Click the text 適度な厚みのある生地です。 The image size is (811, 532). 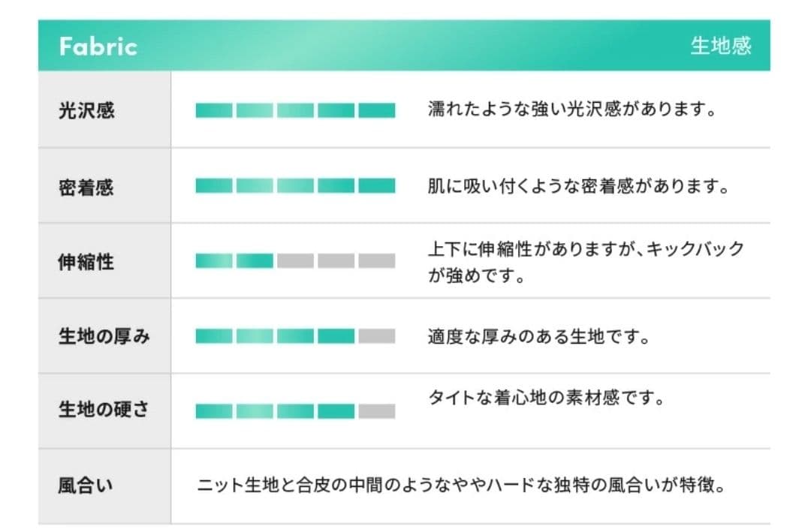point(538,336)
